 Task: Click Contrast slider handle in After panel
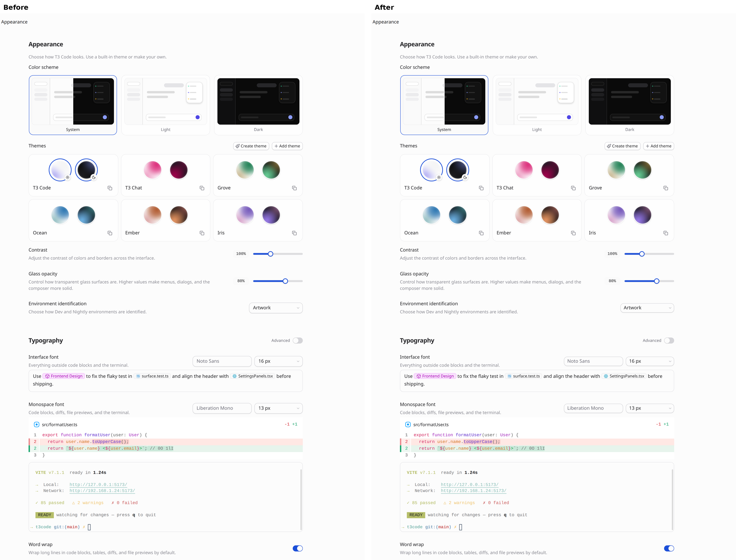[x=642, y=254]
